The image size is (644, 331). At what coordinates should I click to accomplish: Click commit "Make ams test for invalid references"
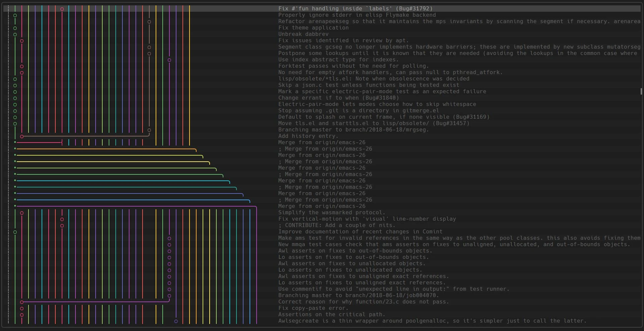coord(459,238)
